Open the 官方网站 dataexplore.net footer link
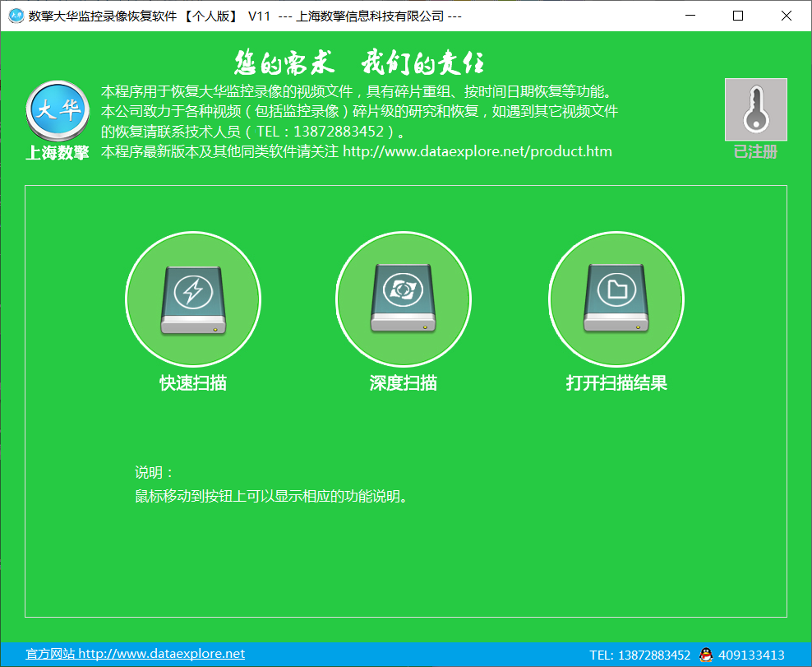This screenshot has width=812, height=667. click(135, 654)
